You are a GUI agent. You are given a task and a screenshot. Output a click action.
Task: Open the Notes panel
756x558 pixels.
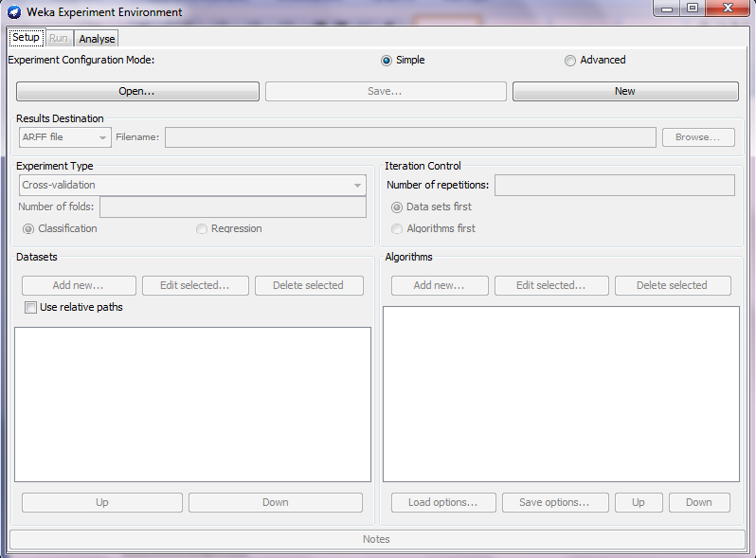(377, 539)
